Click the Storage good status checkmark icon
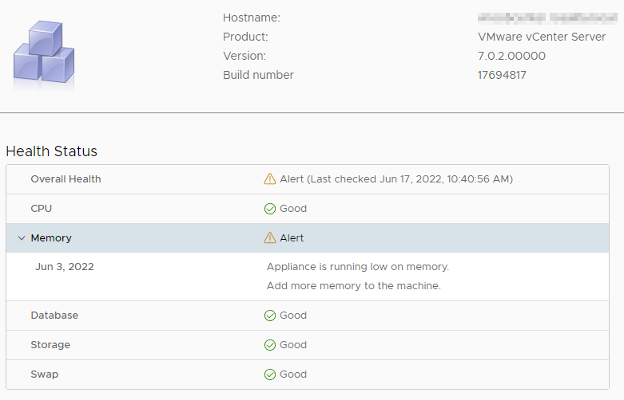 tap(270, 345)
